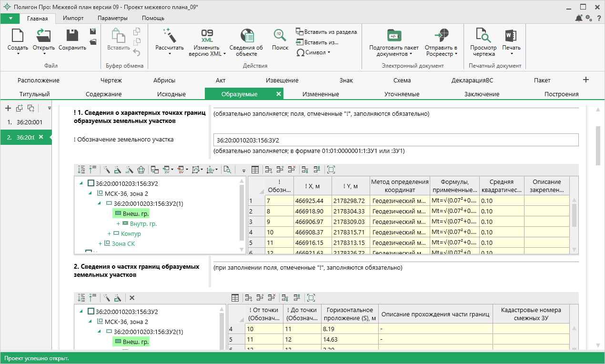This screenshot has height=364, width=605.
Task: Expand the Контур tree node
Action: [110, 233]
